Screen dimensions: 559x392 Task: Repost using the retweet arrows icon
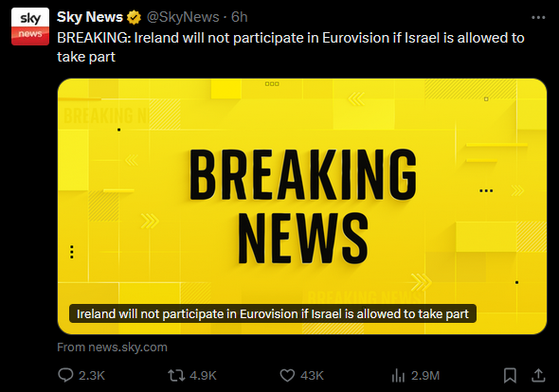176,376
